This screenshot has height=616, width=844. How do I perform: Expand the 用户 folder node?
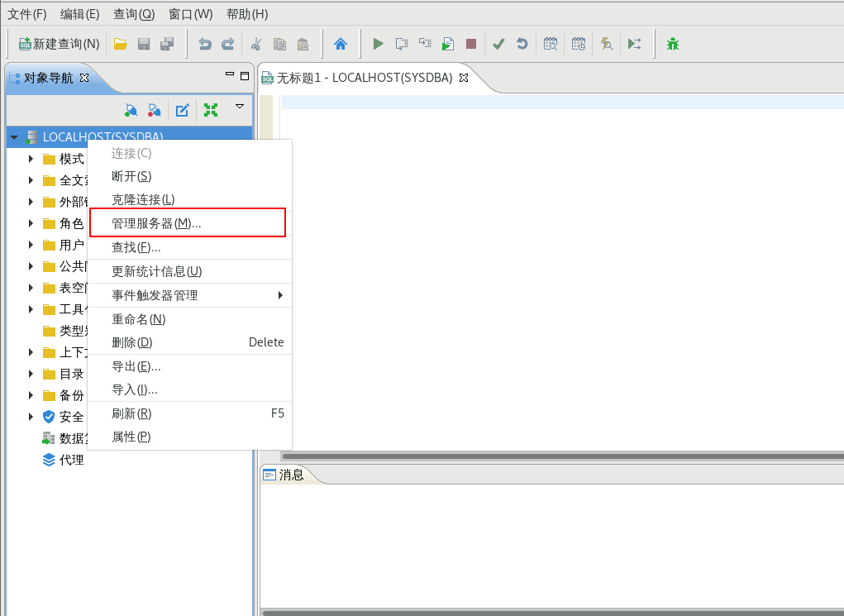(x=31, y=245)
